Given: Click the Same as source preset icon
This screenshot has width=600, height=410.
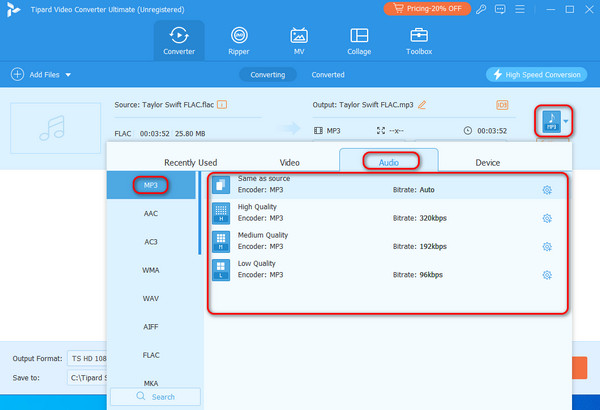Looking at the screenshot, I should [221, 185].
